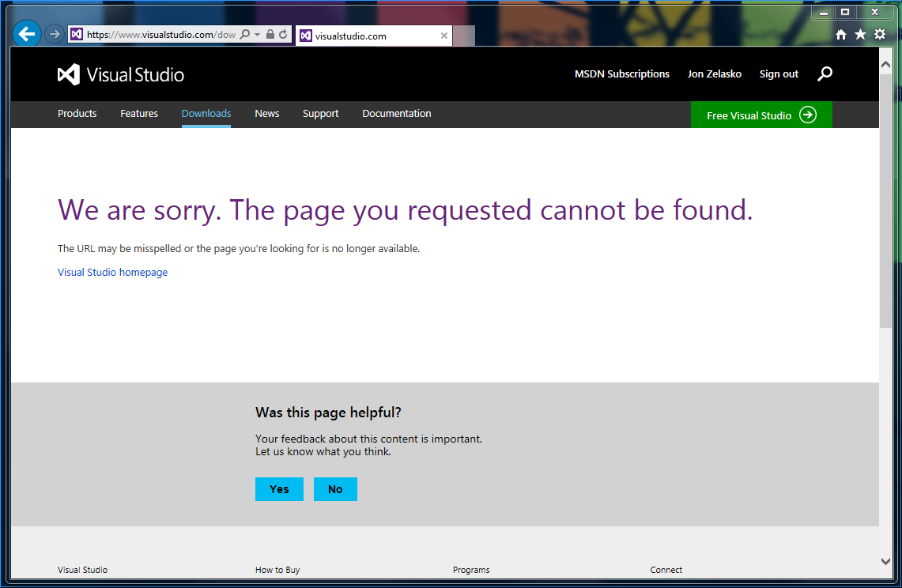Image resolution: width=902 pixels, height=588 pixels.
Task: Click the browser Home icon
Action: tap(841, 35)
